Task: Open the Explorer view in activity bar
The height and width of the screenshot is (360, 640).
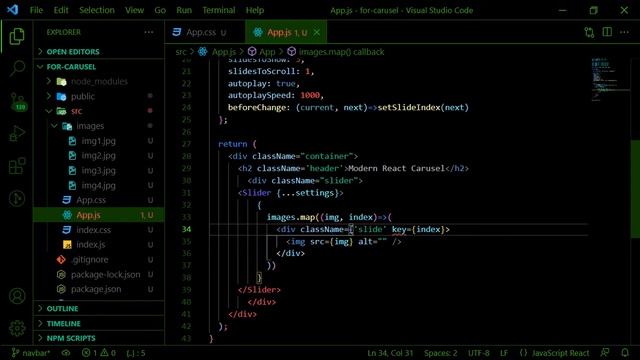Action: tap(17, 37)
